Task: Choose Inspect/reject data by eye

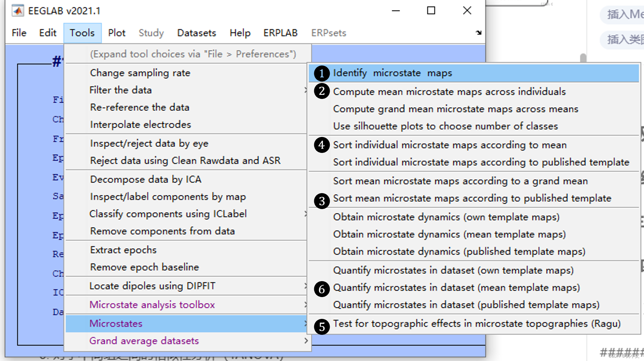Action: pos(187,144)
